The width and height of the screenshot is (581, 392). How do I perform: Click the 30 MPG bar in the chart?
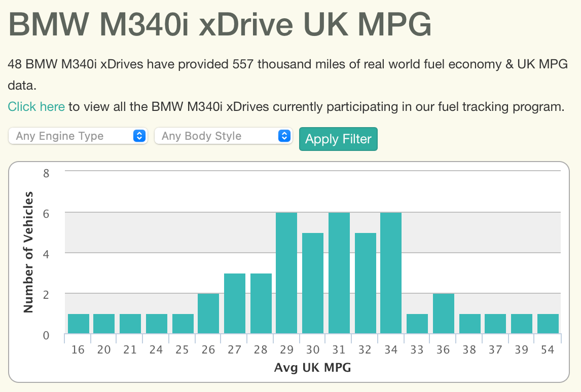(313, 283)
